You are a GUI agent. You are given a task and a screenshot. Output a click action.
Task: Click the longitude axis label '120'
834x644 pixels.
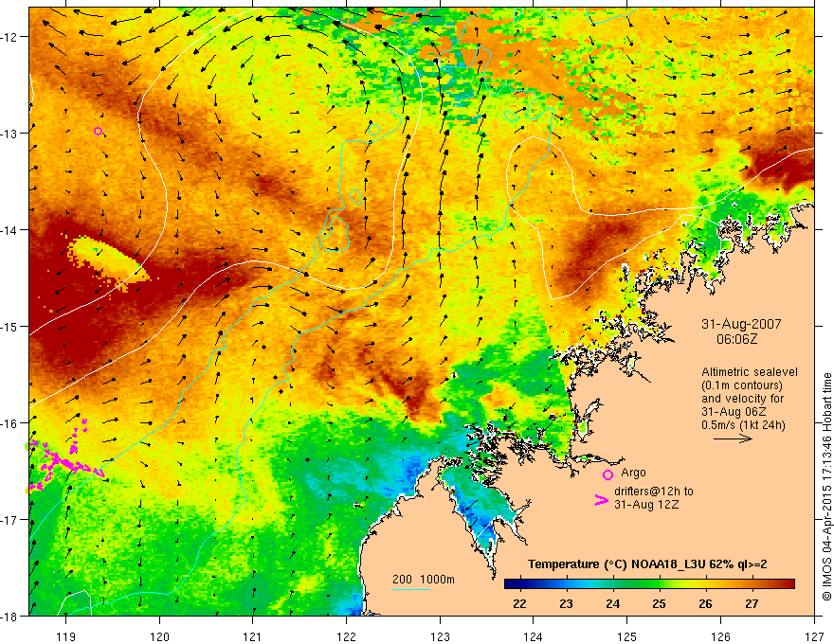pos(159,636)
